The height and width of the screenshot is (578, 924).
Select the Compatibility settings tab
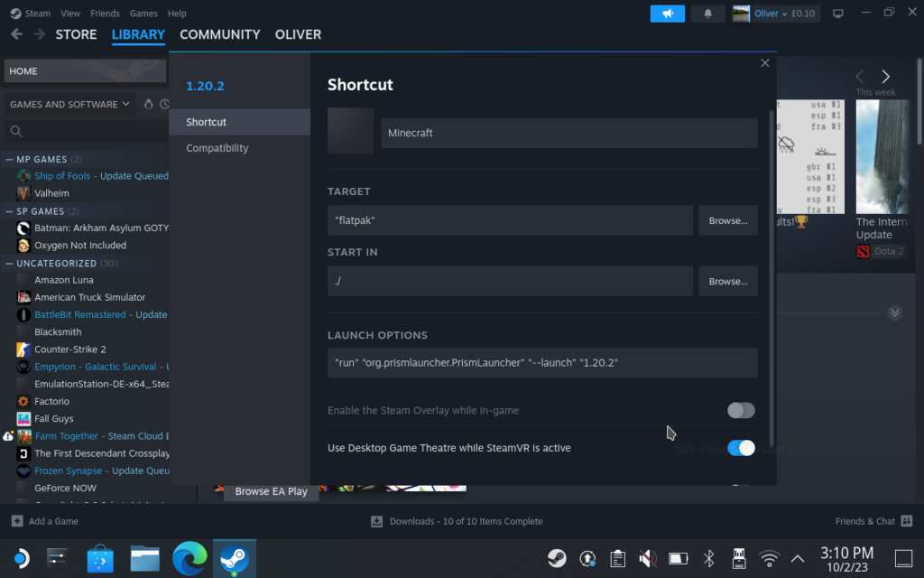click(239, 148)
